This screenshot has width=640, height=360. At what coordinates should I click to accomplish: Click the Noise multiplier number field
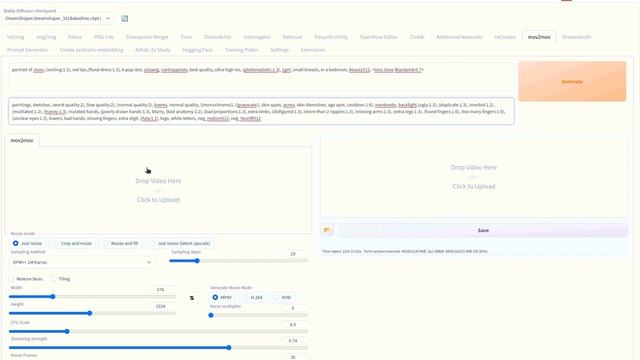pyautogui.click(x=295, y=308)
